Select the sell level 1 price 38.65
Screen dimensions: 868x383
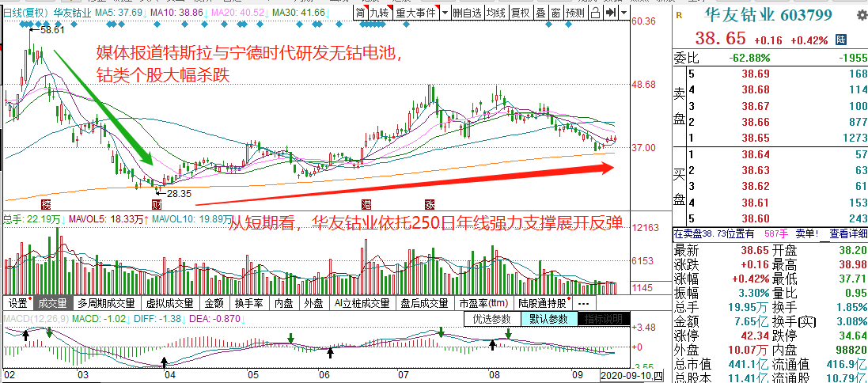(x=756, y=137)
